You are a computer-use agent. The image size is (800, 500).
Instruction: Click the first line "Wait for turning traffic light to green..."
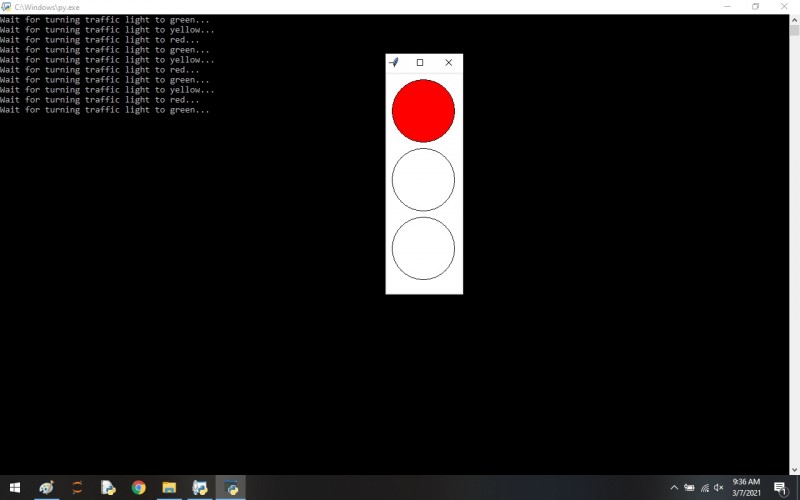pyautogui.click(x=105, y=20)
